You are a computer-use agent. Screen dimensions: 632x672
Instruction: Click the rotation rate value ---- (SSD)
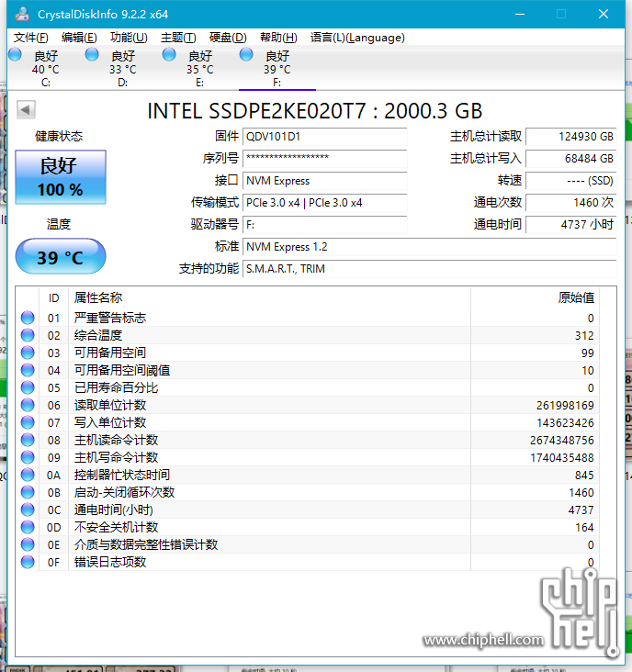[x=571, y=181]
